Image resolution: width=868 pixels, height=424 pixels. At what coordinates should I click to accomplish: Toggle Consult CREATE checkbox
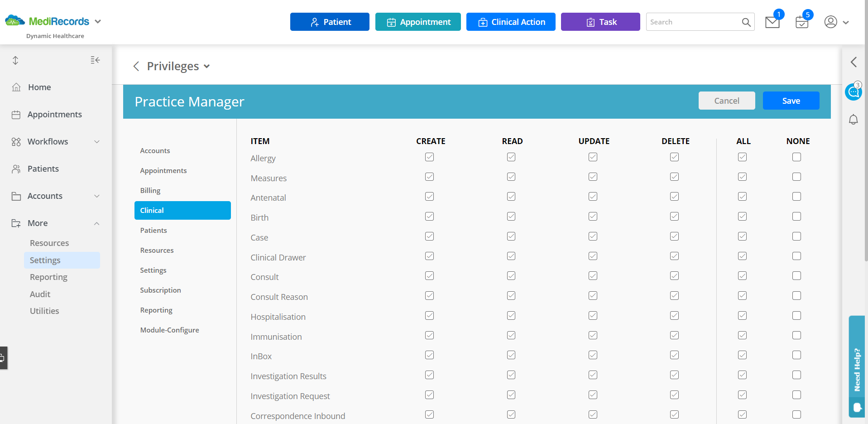click(430, 276)
